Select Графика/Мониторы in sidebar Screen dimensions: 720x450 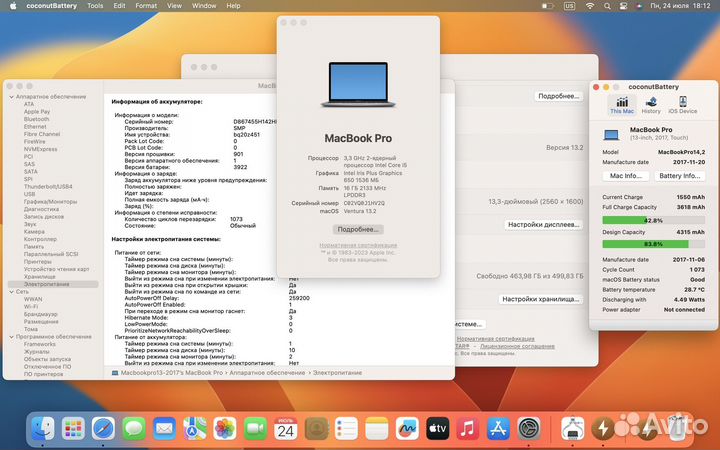tap(51, 202)
